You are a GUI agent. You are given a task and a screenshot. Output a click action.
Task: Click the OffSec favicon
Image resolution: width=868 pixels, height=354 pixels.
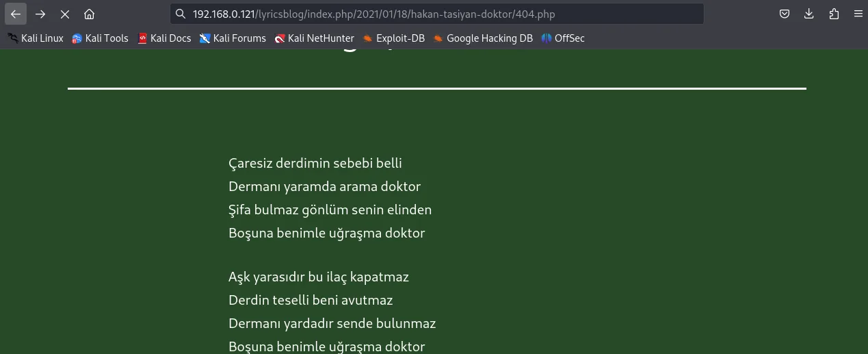coord(547,38)
